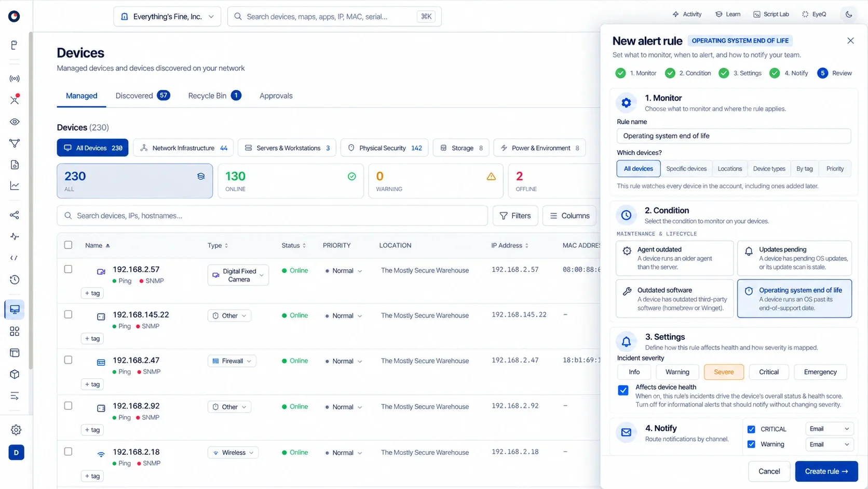Click the eye icon in left sidebar

click(x=15, y=122)
